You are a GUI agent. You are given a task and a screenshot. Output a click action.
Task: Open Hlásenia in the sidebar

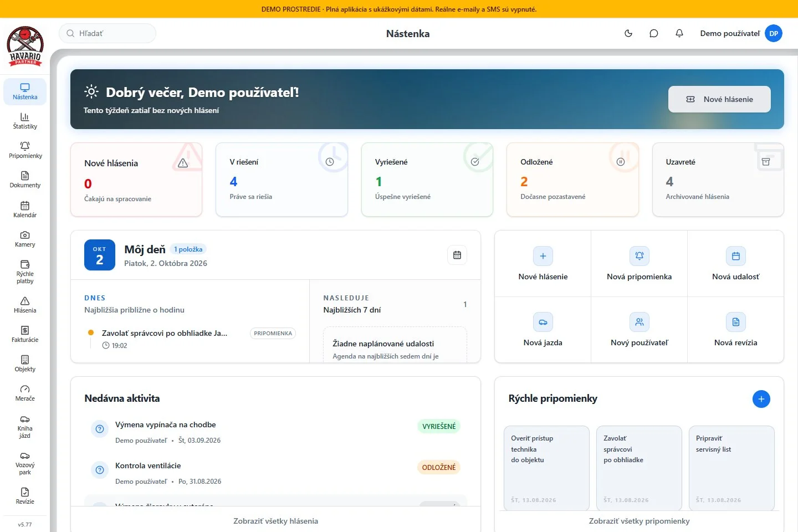point(25,305)
